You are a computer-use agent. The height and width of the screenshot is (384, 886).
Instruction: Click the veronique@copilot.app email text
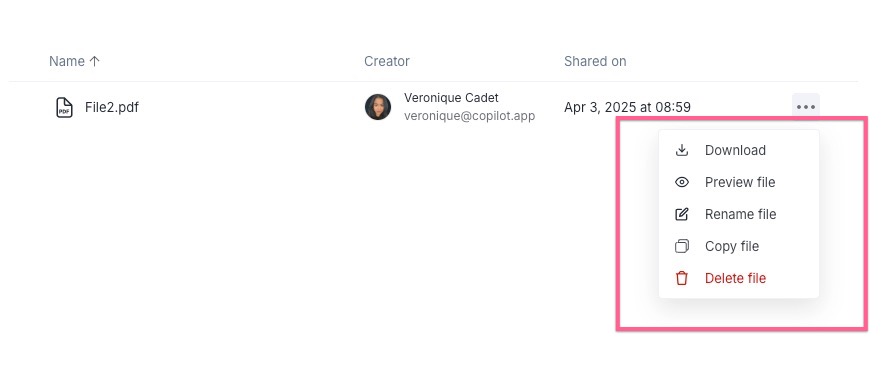(470, 116)
